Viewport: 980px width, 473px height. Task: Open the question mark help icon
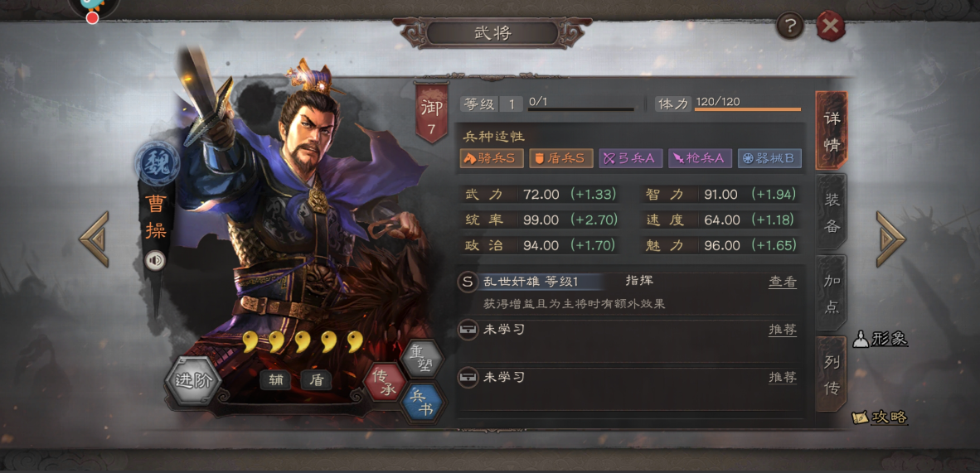791,27
